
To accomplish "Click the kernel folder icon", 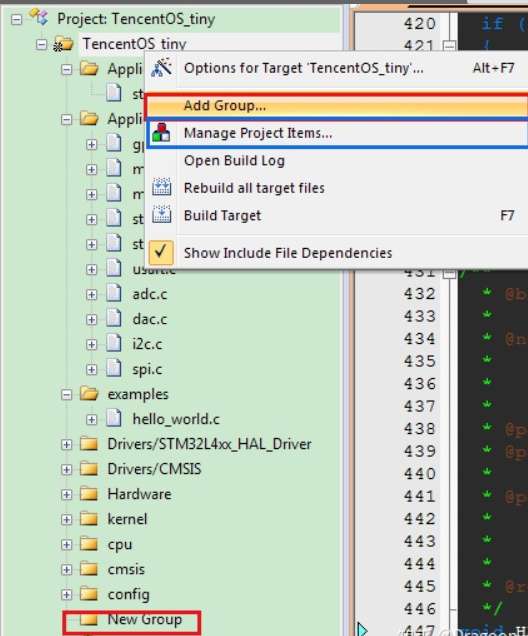I will point(89,519).
